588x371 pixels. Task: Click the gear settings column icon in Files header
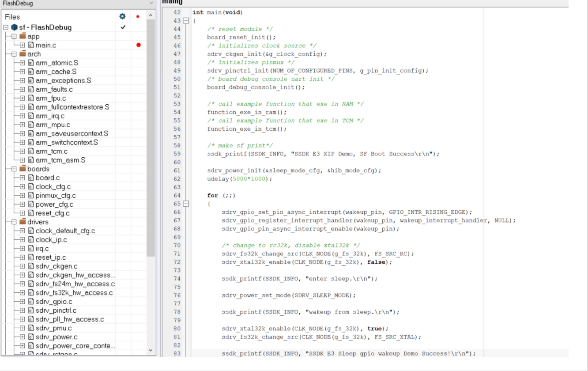click(122, 17)
